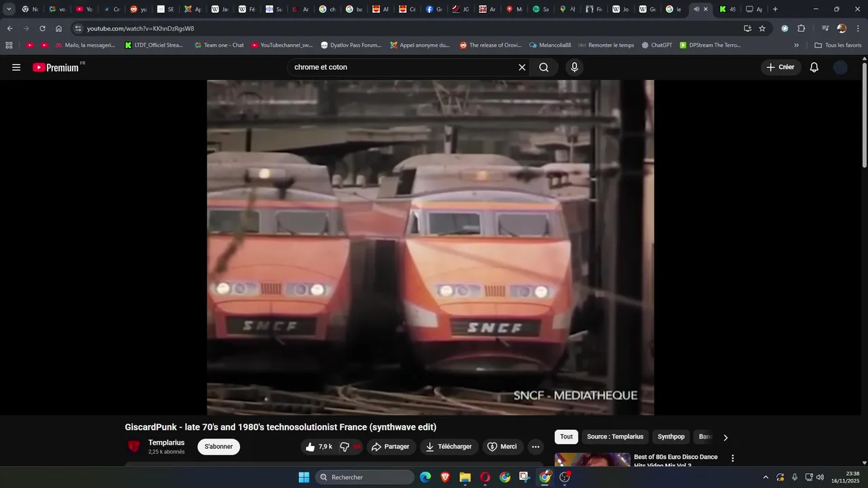Open the account avatar menu
Viewport: 868px width, 488px height.
click(841, 68)
